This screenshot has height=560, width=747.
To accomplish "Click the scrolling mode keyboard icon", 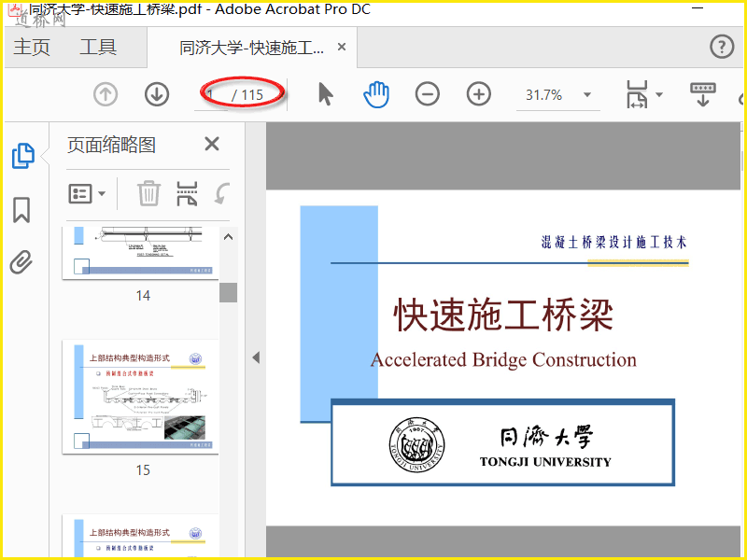I will point(703,94).
